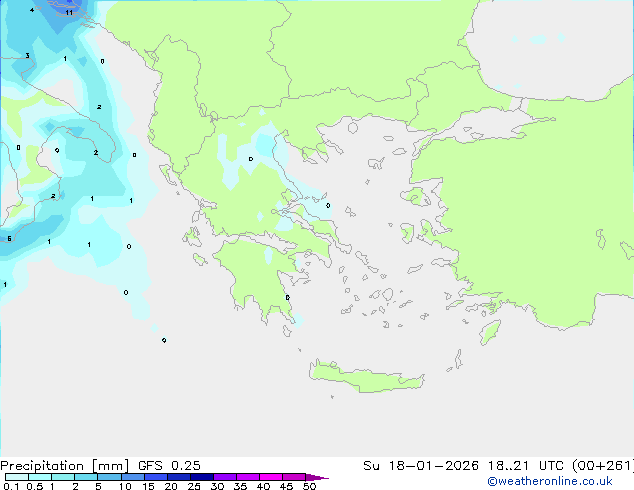Viewport: 634px width, 490px height.
Task: Click the '45' legend tick label
Action: pyautogui.click(x=286, y=486)
